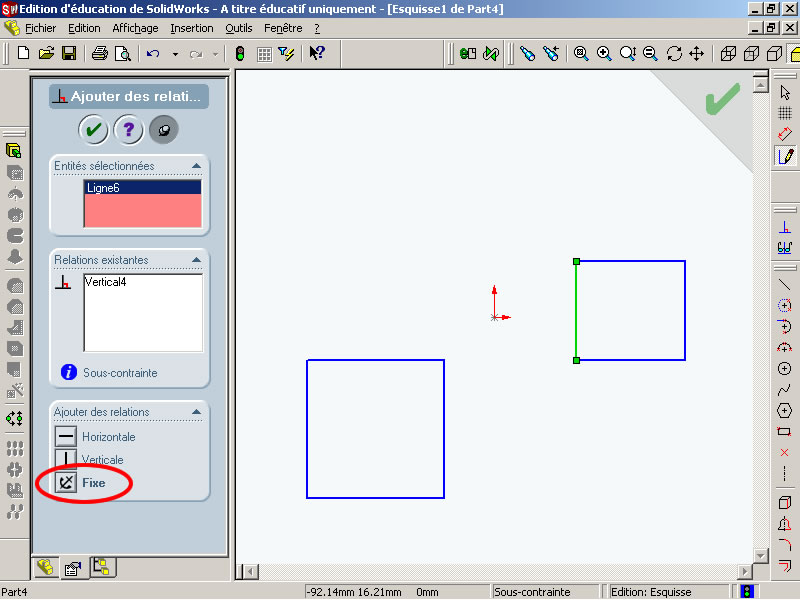Click Display/Delete Relations glasses icon
Screen dimensions: 800x600
pos(785,248)
